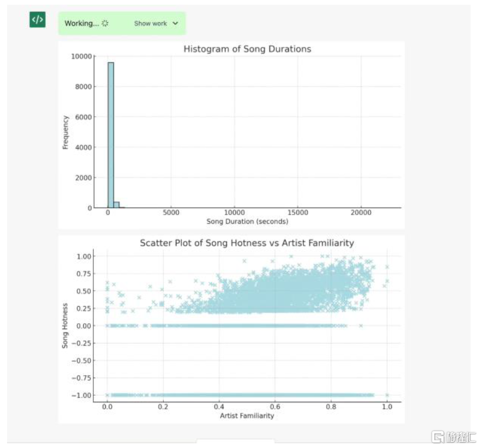The width and height of the screenshot is (480, 448).
Task: Click the Artist Familiarity axis label
Action: [246, 416]
